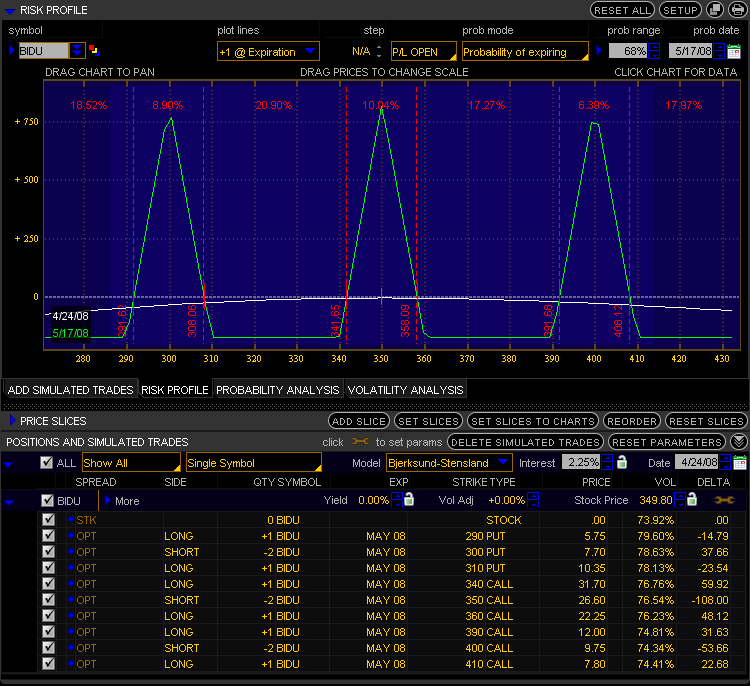The image size is (750, 686).
Task: Click the print icon at top right
Action: click(x=738, y=10)
